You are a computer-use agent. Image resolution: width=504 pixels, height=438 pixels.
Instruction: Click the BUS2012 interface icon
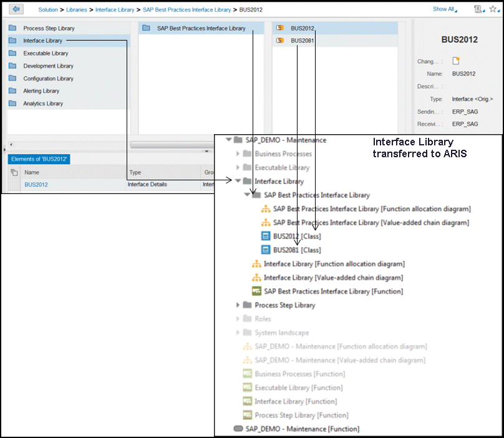point(280,28)
